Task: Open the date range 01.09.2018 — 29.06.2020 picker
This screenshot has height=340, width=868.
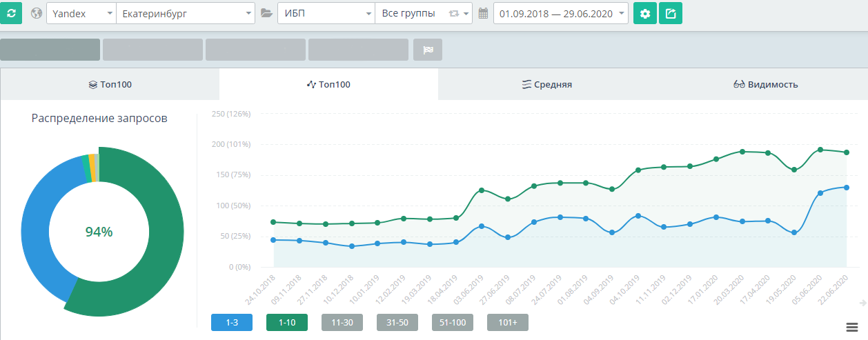Action: coord(560,13)
